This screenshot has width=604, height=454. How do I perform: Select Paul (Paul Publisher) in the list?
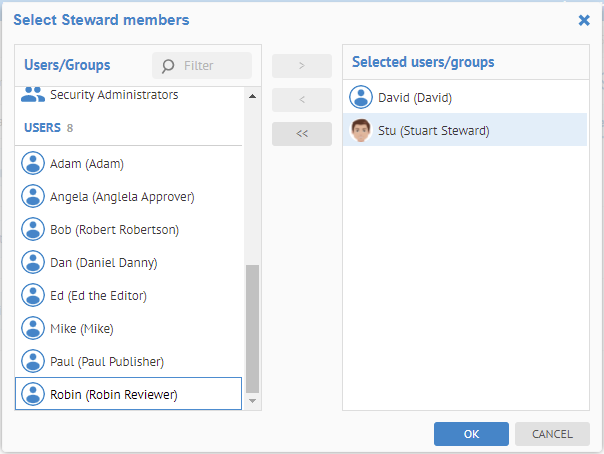pyautogui.click(x=106, y=361)
